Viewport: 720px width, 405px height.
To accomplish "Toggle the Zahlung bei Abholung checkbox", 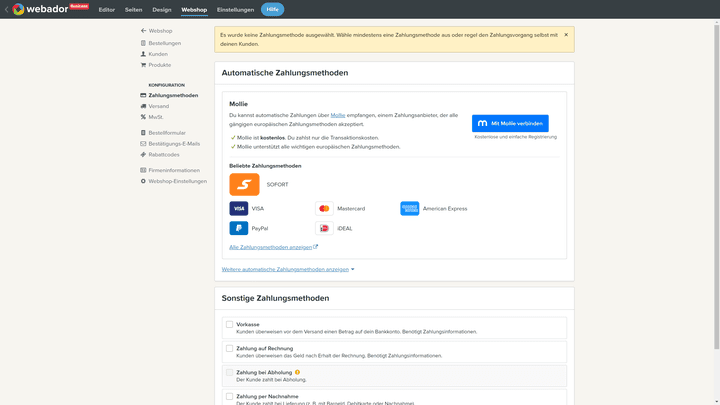I will (230, 372).
